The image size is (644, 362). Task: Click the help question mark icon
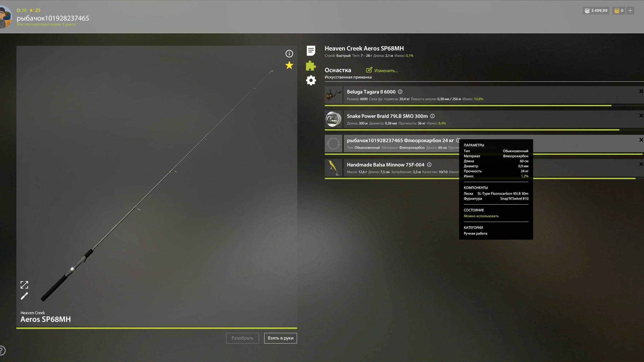point(2,351)
